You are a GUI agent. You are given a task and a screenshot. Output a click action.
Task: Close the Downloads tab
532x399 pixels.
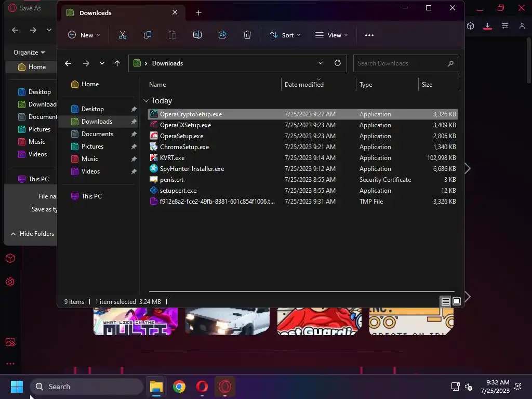[x=175, y=12]
